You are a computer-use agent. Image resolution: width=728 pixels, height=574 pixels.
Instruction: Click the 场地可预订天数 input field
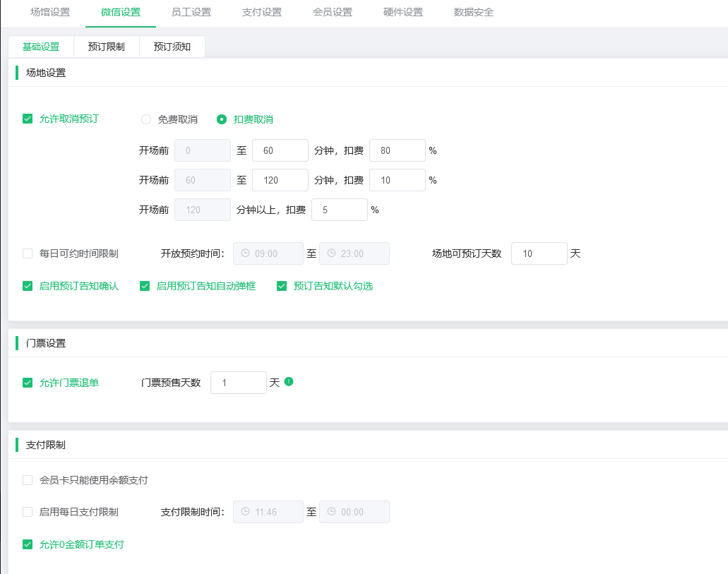(x=539, y=253)
